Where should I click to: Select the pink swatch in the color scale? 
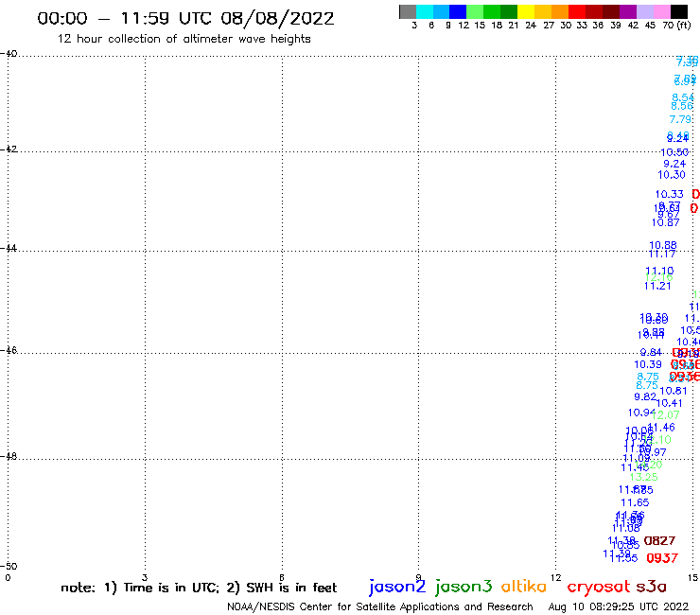tap(661, 11)
